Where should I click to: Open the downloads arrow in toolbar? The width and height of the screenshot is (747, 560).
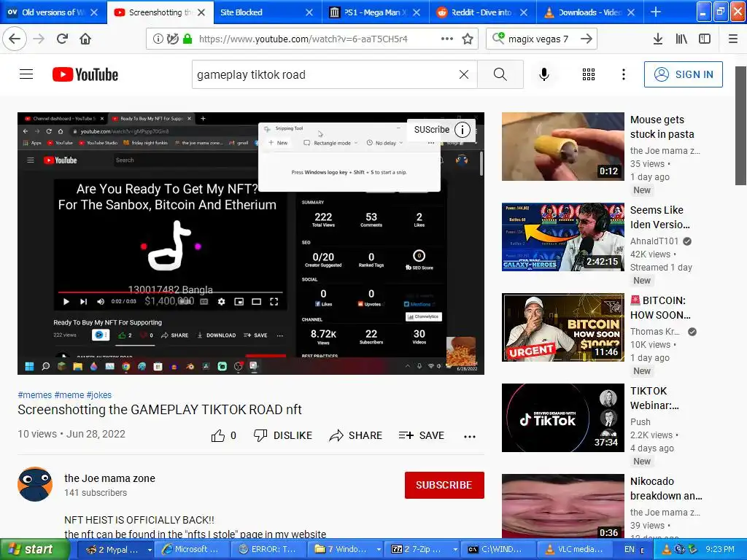(657, 39)
